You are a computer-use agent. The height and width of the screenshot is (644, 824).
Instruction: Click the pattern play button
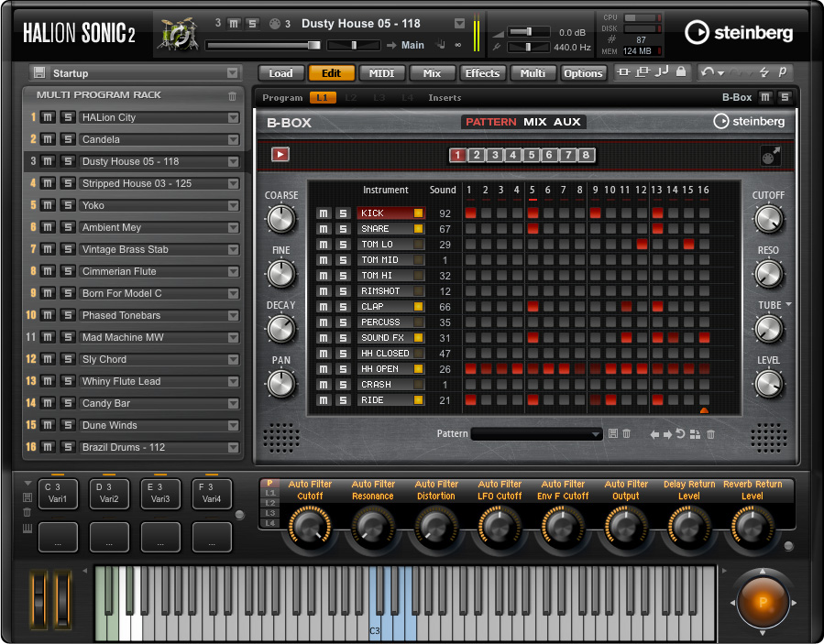click(x=280, y=155)
